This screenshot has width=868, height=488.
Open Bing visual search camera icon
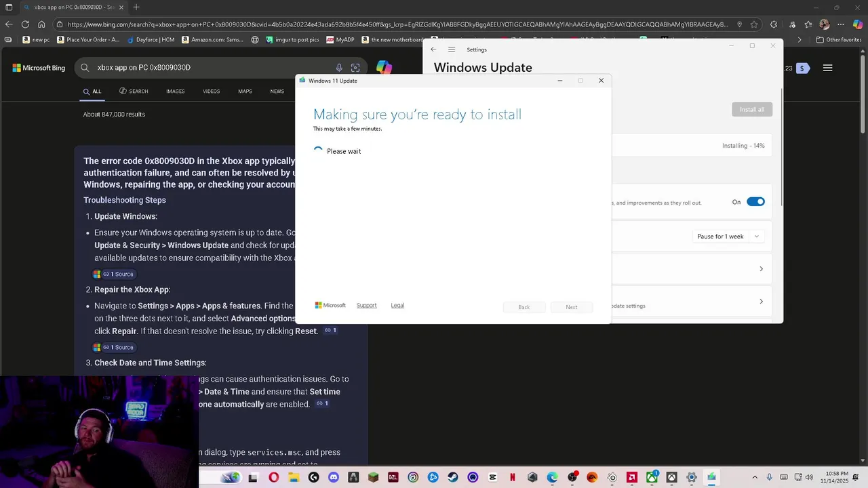[x=355, y=68]
